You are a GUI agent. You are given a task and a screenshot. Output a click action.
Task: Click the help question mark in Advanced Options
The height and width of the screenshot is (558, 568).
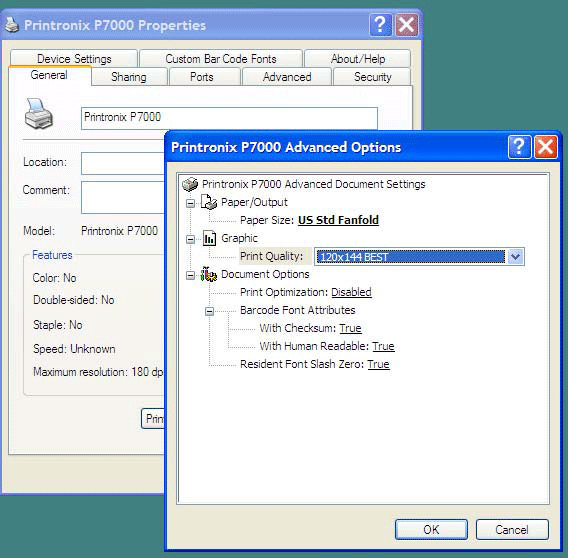click(x=519, y=147)
